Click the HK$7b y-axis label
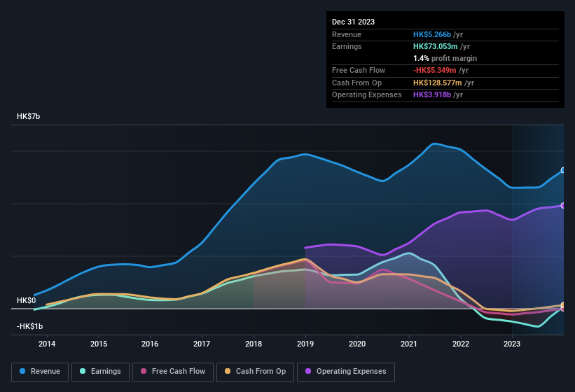Image resolution: width=575 pixels, height=392 pixels. (x=28, y=116)
